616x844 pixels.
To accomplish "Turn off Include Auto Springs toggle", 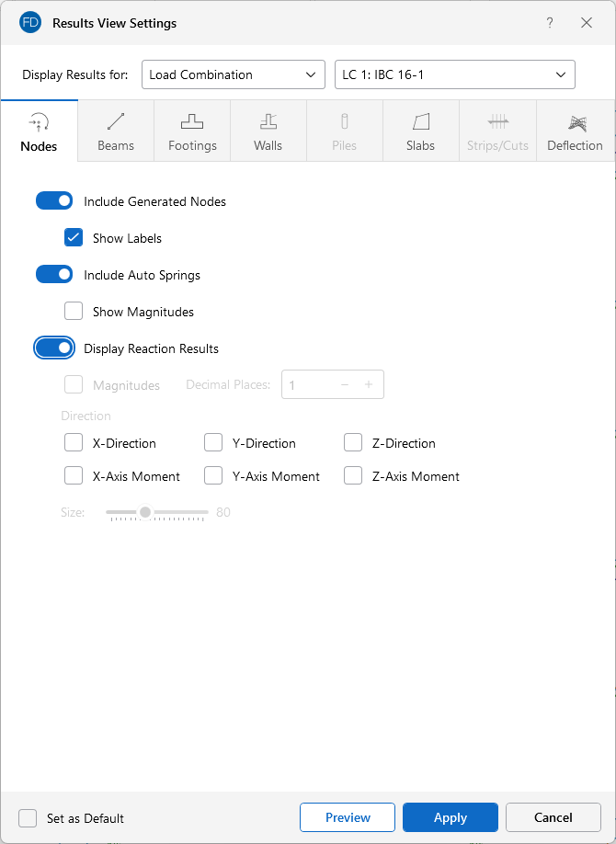I will pos(54,275).
